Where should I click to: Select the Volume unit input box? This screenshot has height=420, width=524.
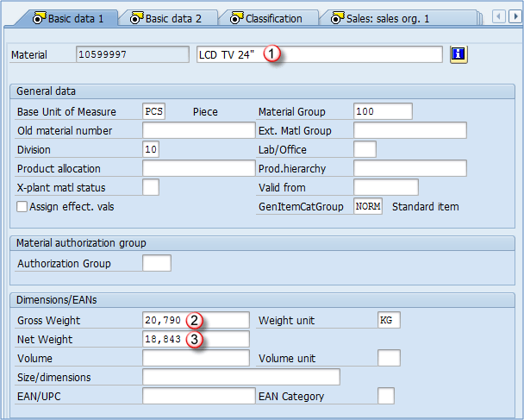tap(389, 358)
